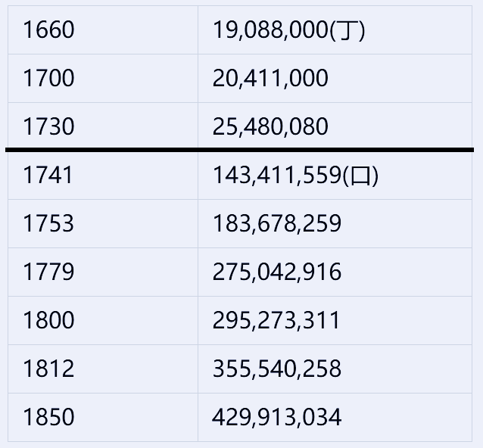Click the year 1850 cell
This screenshot has height=448, width=483.
tap(103, 417)
